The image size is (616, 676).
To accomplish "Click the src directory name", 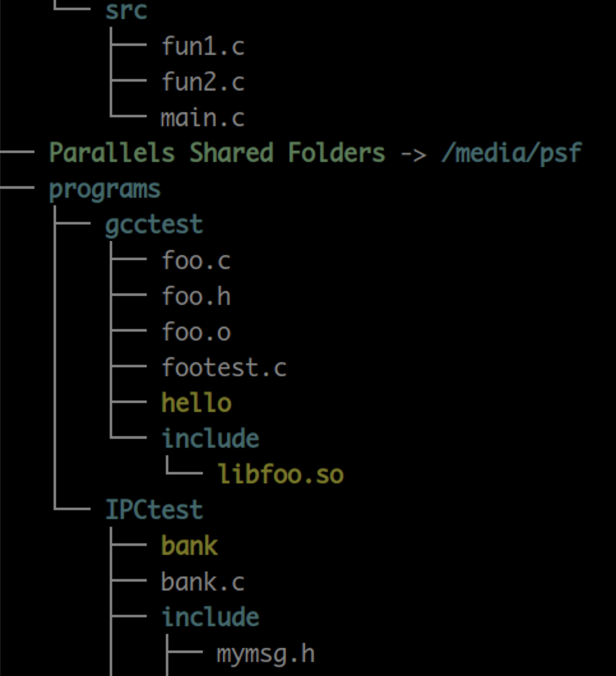I will click(126, 11).
